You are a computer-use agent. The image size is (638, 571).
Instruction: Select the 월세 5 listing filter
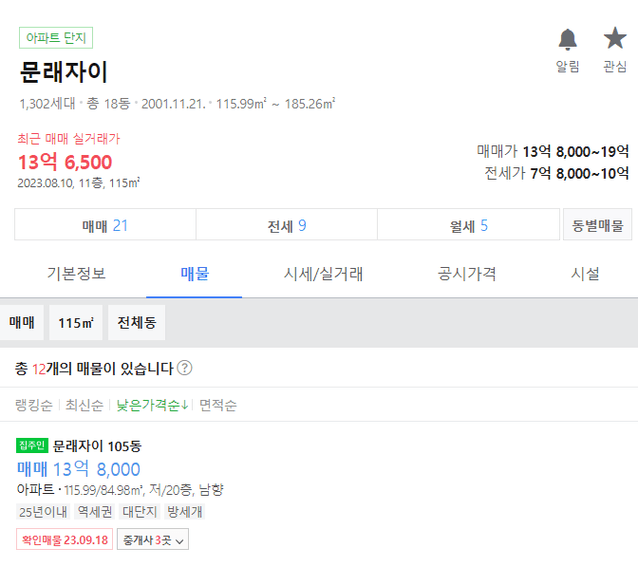468,225
